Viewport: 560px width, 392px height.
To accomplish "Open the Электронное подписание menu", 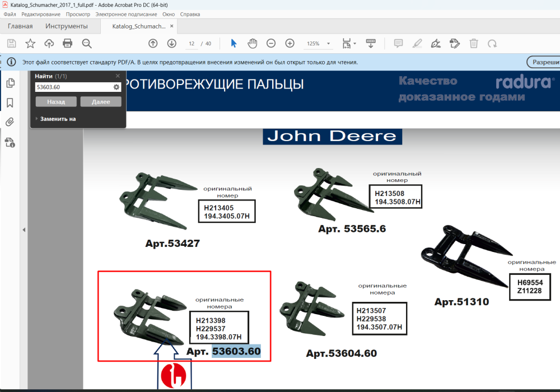I will [126, 15].
